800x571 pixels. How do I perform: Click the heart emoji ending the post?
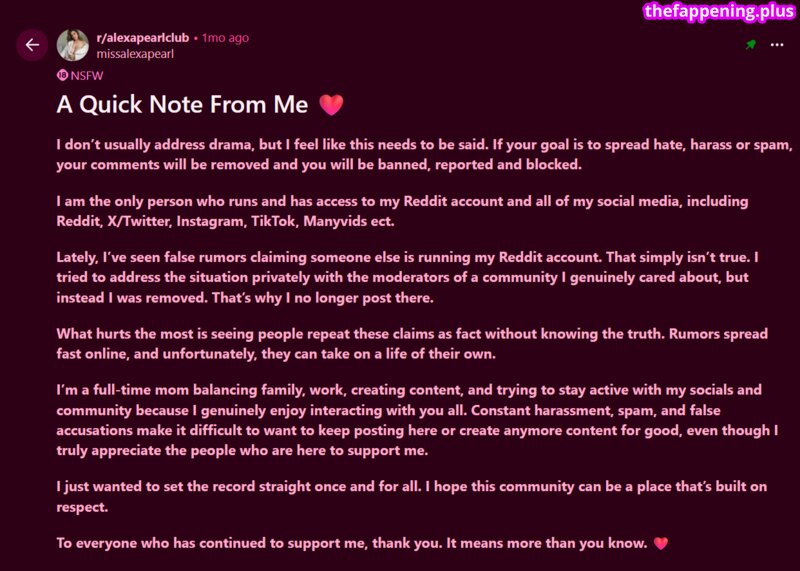click(661, 543)
